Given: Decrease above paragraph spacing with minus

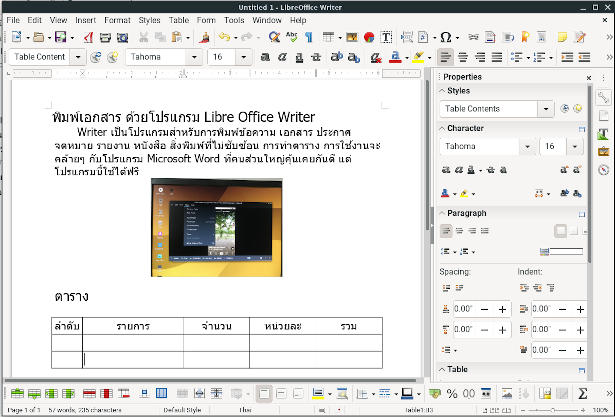Looking at the screenshot, I should coord(484,310).
